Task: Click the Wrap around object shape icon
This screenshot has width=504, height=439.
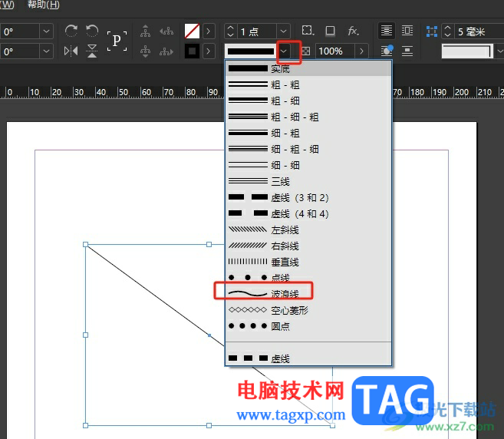Action: pos(387,51)
